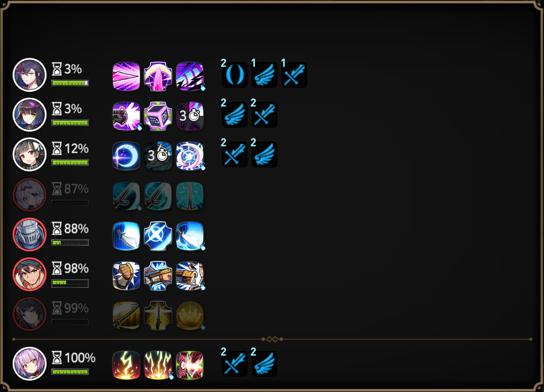The height and width of the screenshot is (392, 544).
Task: Click the greyed-out hero portrait at 87%
Action: coord(29,194)
